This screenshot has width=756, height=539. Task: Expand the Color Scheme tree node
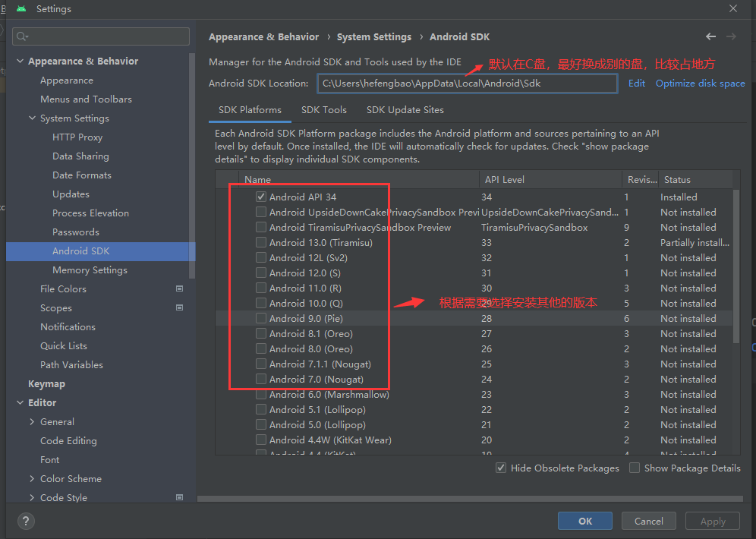tap(32, 479)
